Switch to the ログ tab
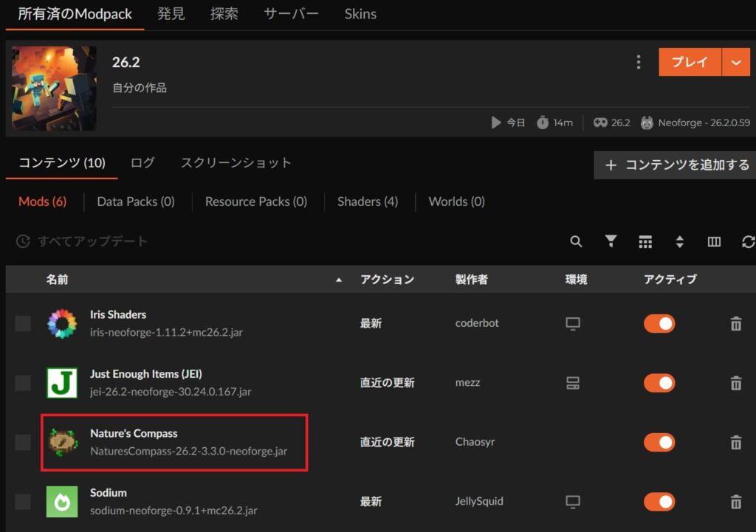Screen dimensions: 756x532 click(x=142, y=162)
